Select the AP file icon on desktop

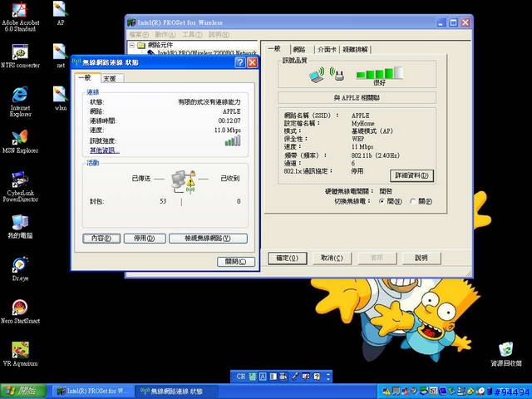61,13
